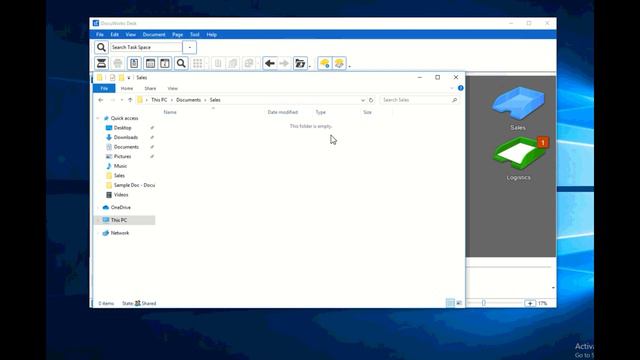This screenshot has height=360, width=640.
Task: Click the grayed forward arrow in DocuWorks toolbar
Action: point(284,63)
